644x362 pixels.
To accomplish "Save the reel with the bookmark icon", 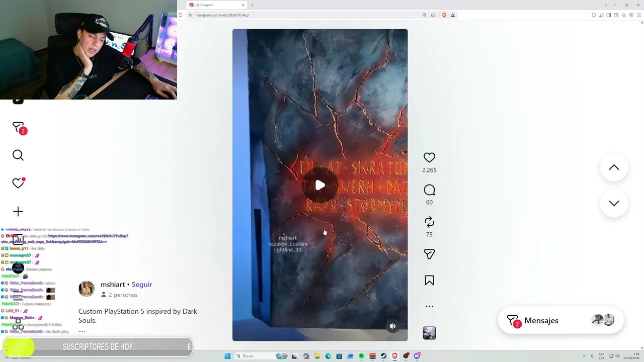I will 429,281.
